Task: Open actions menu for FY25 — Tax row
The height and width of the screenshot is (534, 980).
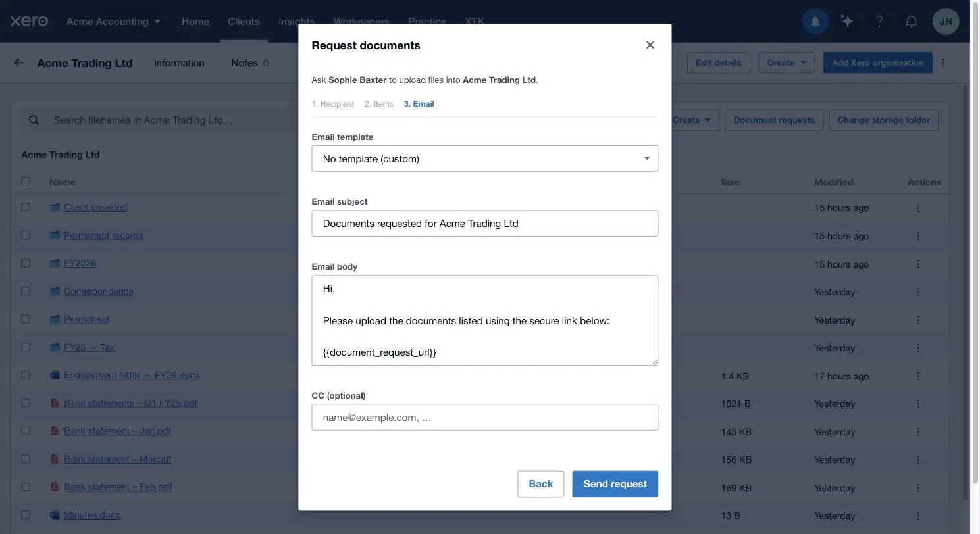Action: click(x=918, y=348)
